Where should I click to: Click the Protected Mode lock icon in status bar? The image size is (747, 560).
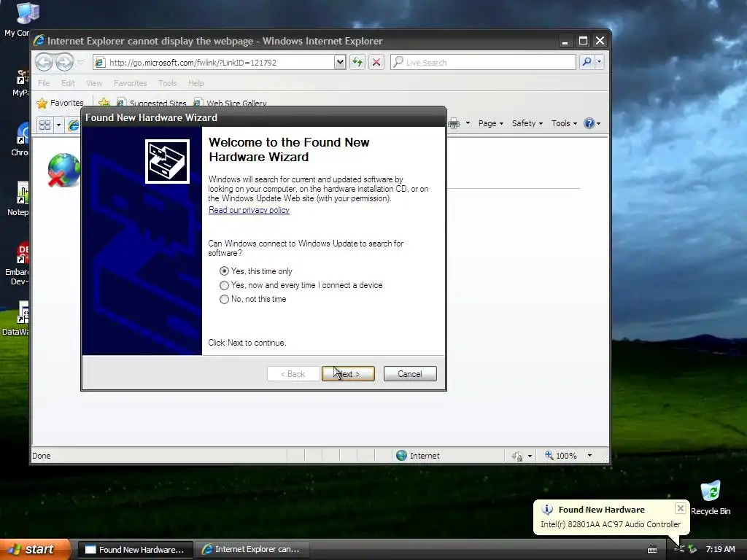[517, 456]
